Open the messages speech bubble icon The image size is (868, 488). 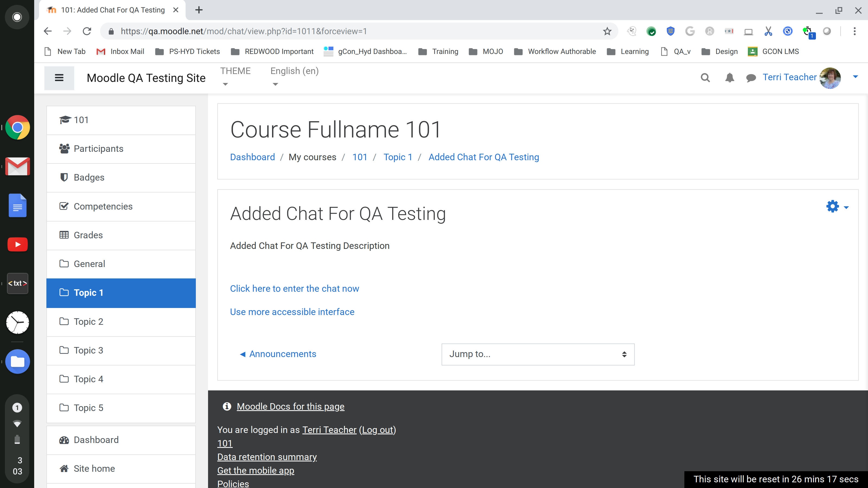[x=751, y=78]
